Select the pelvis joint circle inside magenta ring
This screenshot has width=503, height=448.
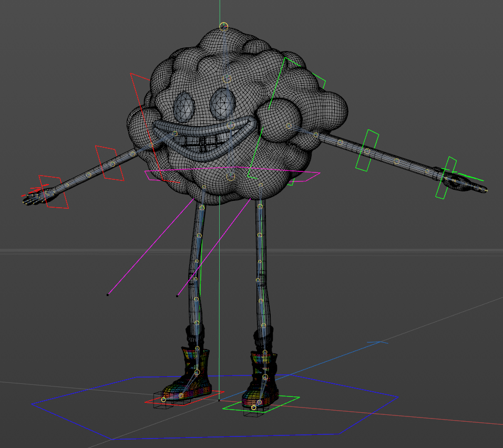(231, 176)
